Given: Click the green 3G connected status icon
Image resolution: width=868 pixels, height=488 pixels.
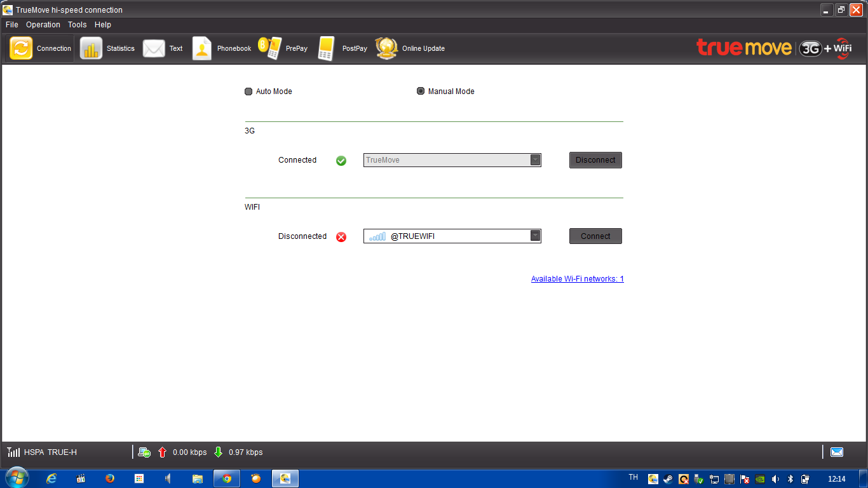Looking at the screenshot, I should [341, 161].
